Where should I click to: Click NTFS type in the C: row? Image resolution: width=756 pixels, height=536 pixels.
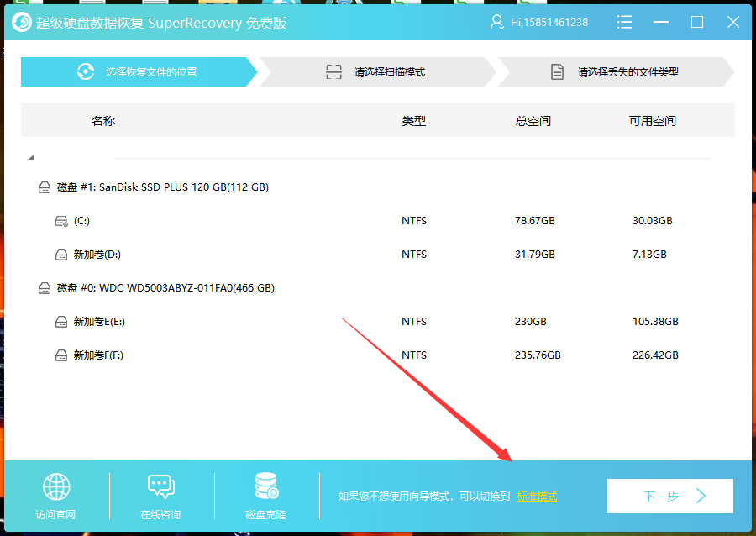[413, 221]
